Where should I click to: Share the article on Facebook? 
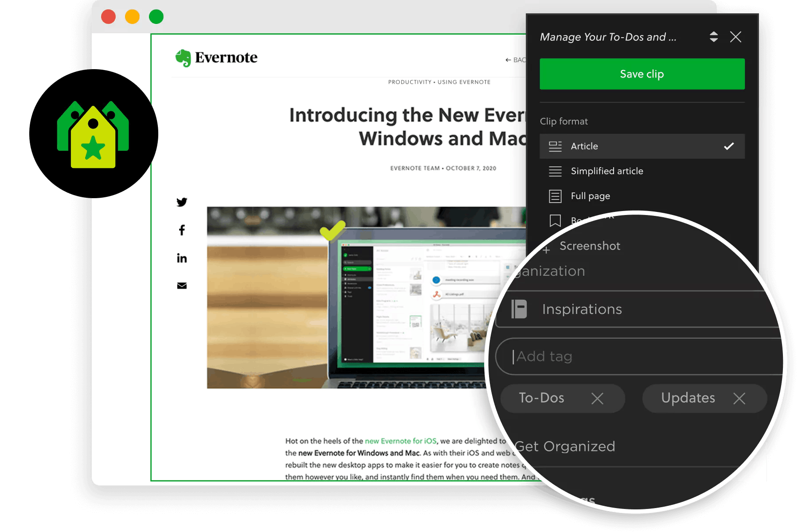[x=182, y=230]
